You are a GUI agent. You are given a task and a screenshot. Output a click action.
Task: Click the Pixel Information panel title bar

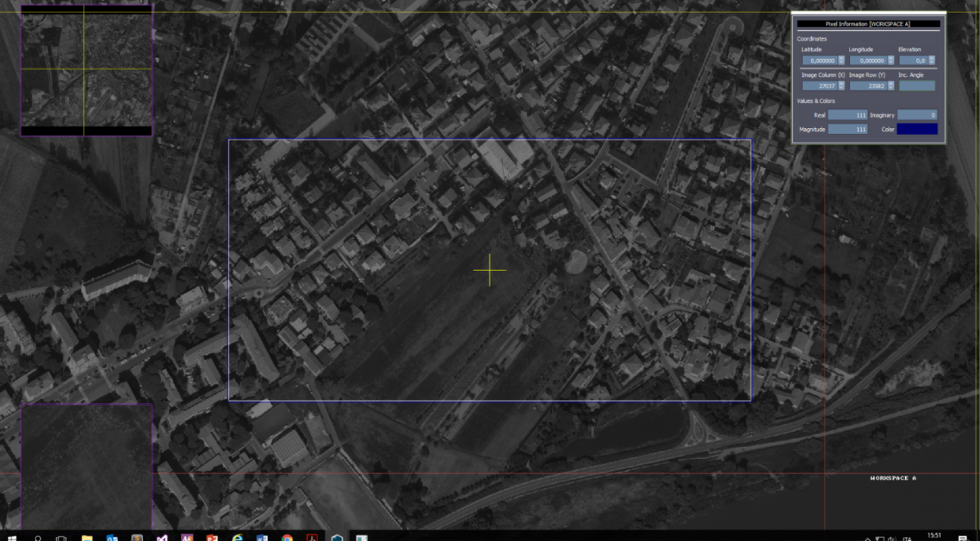[x=868, y=24]
